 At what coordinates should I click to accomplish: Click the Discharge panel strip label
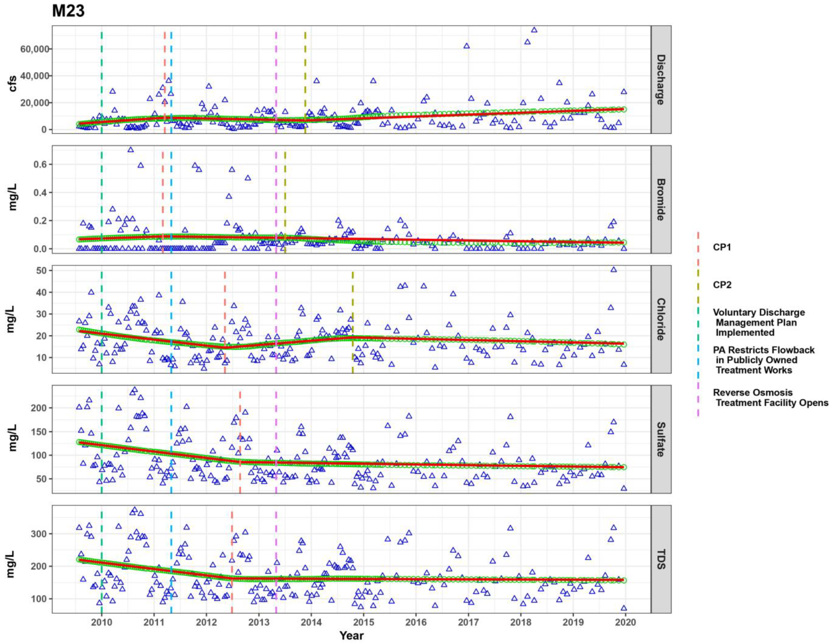(661, 80)
